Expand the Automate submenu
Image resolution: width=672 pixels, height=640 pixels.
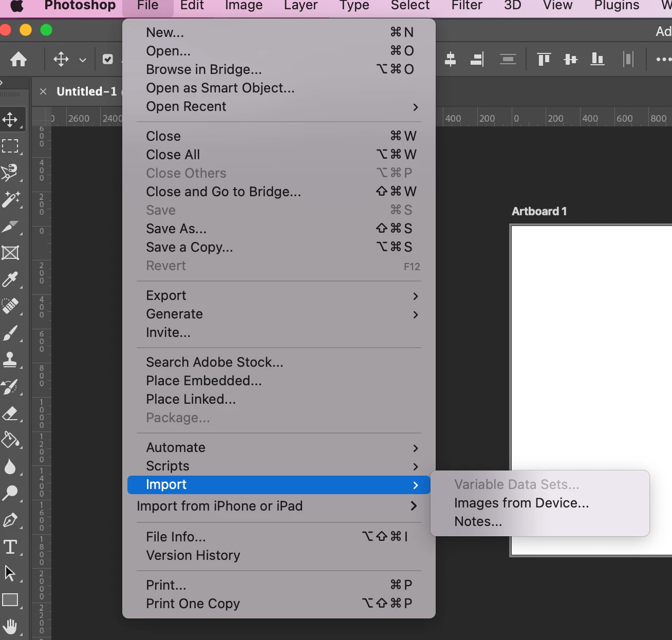(279, 448)
